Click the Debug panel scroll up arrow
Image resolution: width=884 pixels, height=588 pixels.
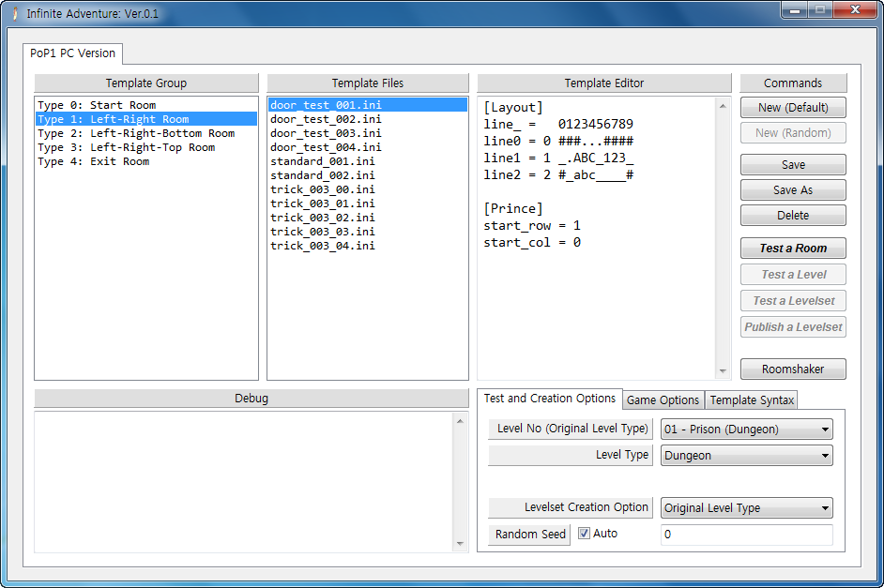[x=460, y=421]
